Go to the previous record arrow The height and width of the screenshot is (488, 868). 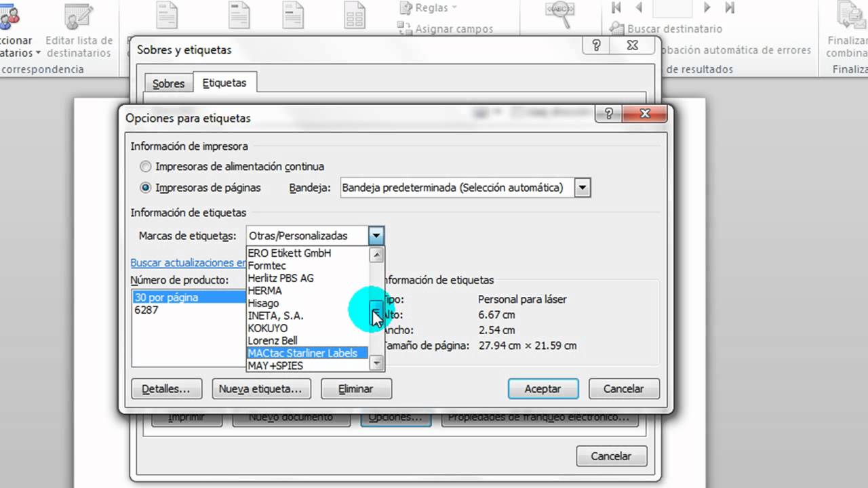pos(639,8)
